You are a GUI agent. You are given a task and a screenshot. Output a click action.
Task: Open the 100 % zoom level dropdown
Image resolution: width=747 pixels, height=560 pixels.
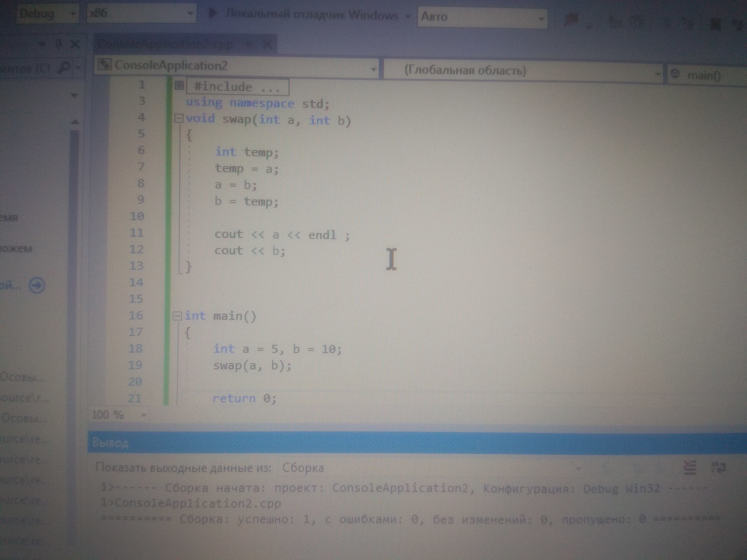point(144,415)
